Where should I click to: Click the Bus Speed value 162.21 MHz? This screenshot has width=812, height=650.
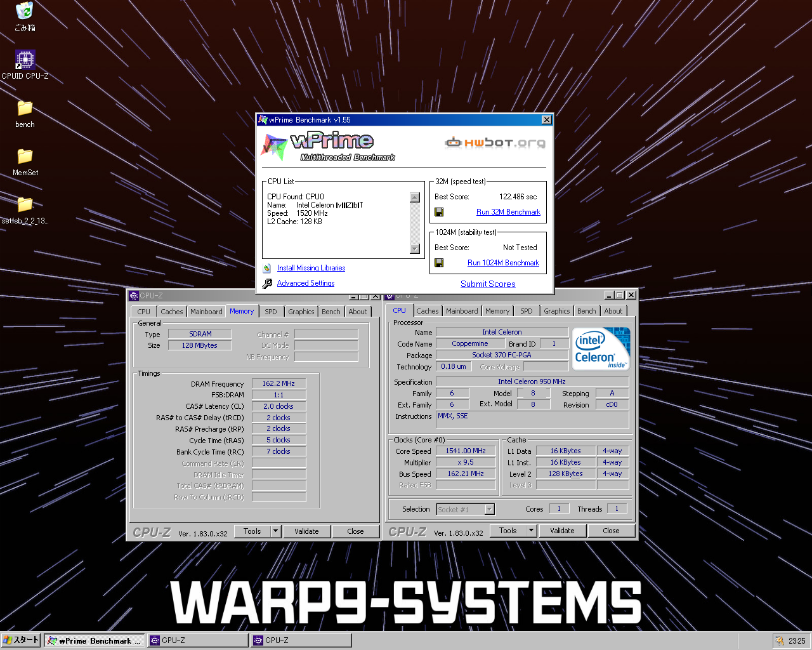[x=466, y=474]
